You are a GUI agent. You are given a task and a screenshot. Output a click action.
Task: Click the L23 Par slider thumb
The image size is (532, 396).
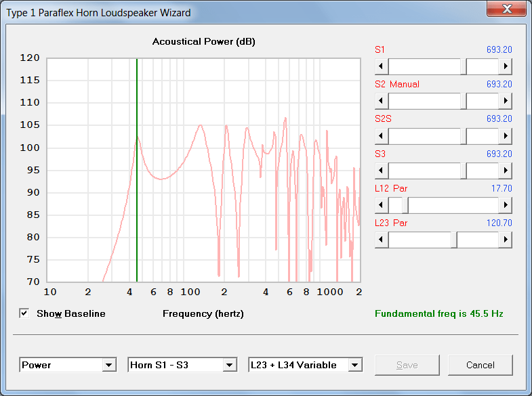pos(454,240)
